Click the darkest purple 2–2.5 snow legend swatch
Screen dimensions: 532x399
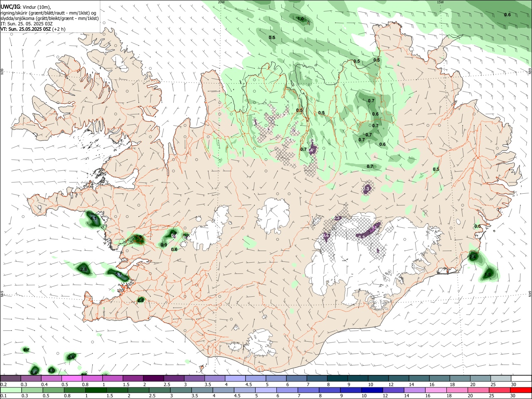[153, 378]
